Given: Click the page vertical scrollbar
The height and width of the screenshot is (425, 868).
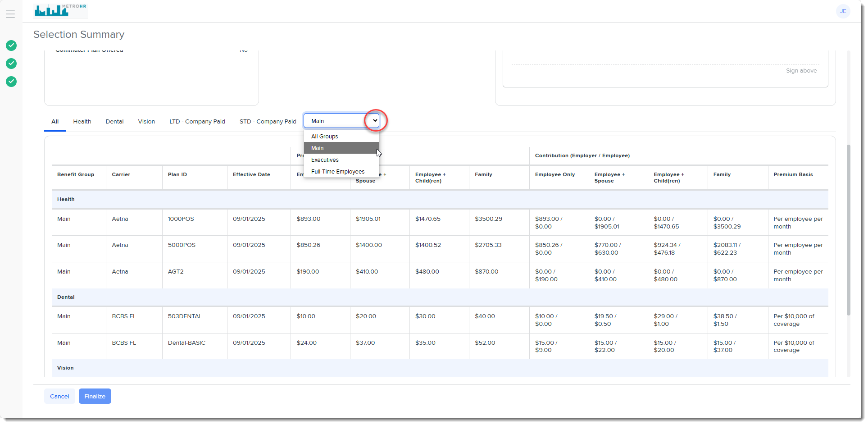Looking at the screenshot, I should pos(848,230).
